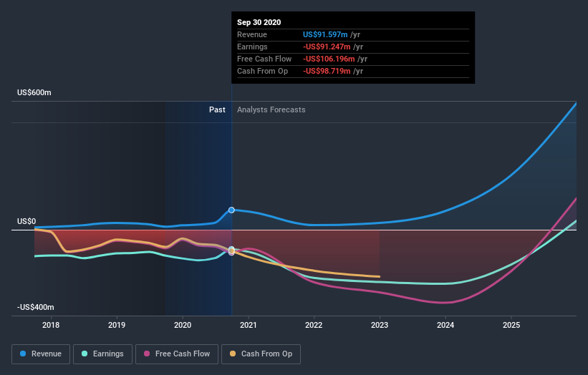Click the Past section label

(217, 109)
